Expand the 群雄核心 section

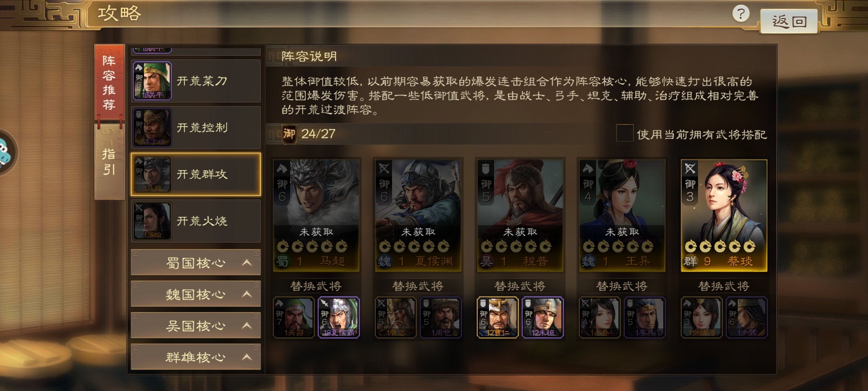pos(196,357)
